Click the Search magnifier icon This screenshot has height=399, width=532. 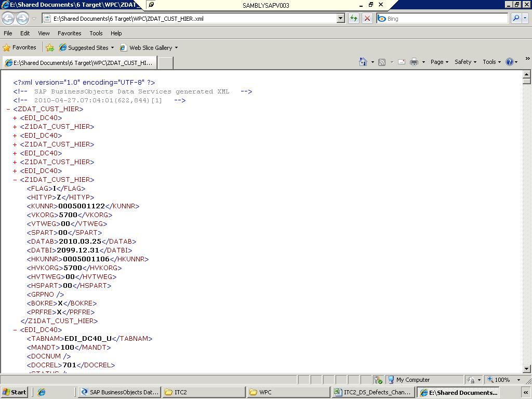point(516,19)
